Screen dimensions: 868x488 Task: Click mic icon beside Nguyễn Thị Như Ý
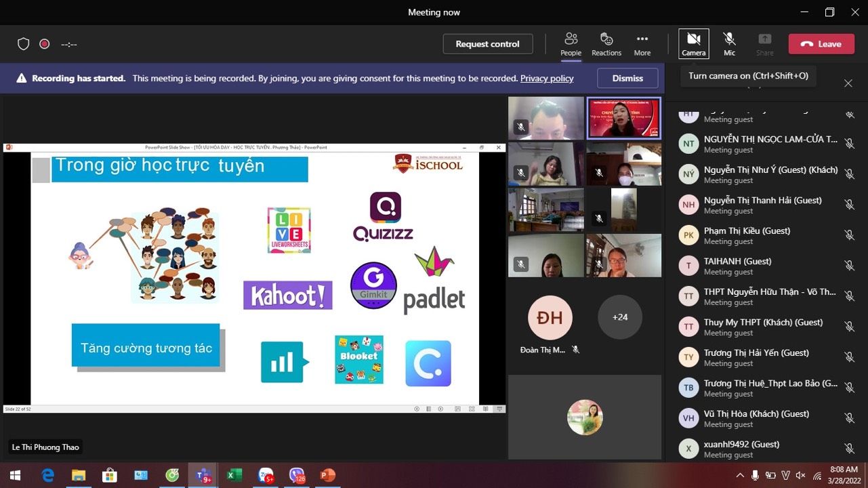850,174
